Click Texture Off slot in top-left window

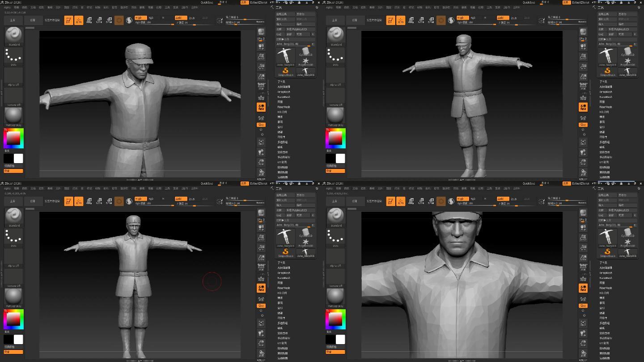13,97
